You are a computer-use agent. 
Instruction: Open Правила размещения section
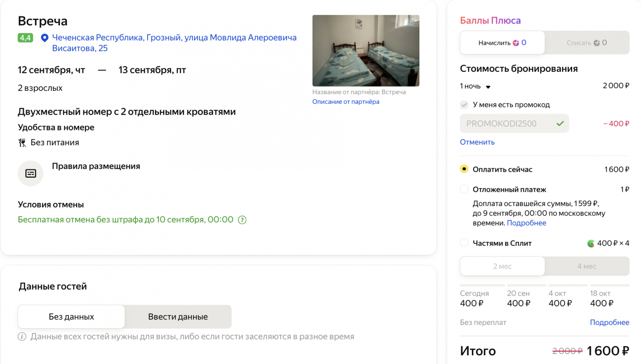tap(96, 166)
